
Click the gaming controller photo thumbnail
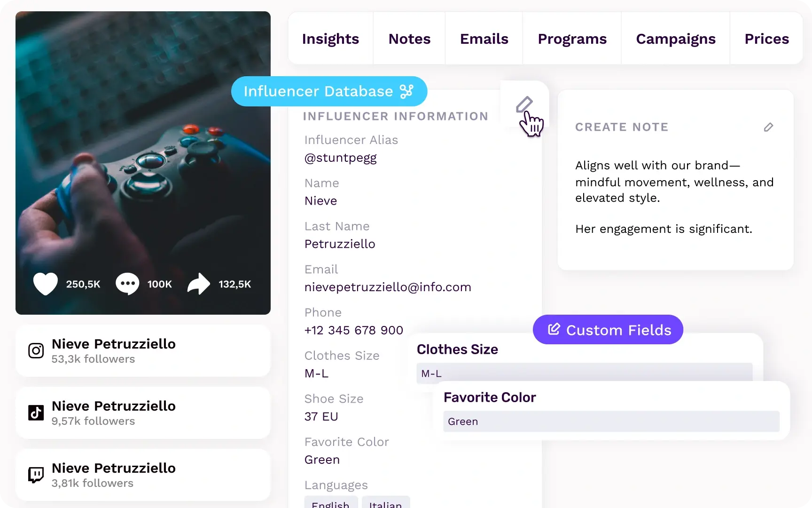(143, 163)
